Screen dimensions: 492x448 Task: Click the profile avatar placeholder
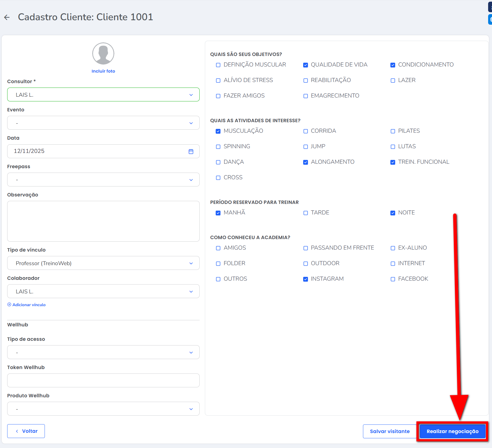103,53
